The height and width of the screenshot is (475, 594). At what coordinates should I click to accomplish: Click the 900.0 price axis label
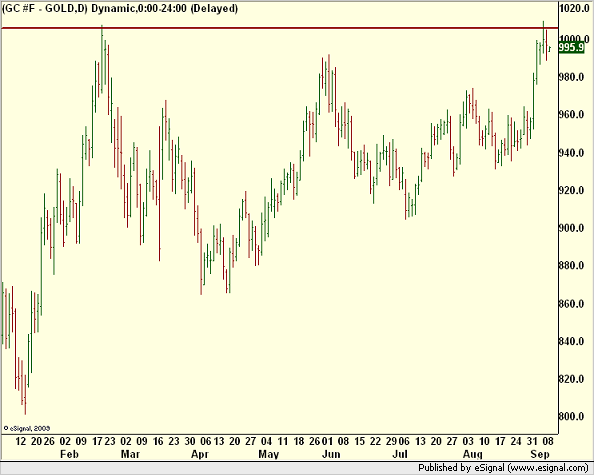(571, 228)
